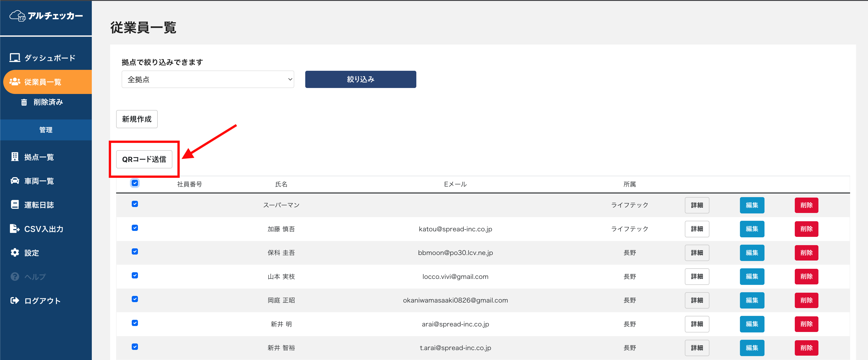Open 詳細 for 加藤 慎吾

pos(697,229)
